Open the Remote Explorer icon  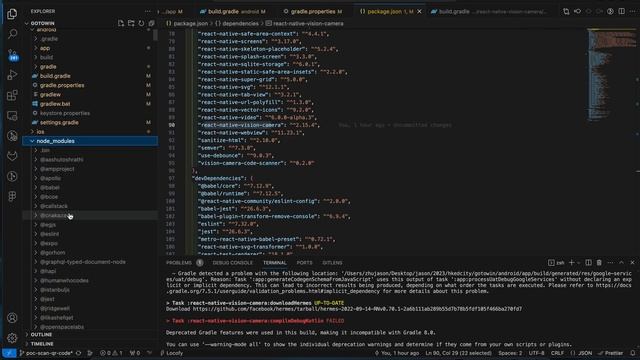coord(12,116)
